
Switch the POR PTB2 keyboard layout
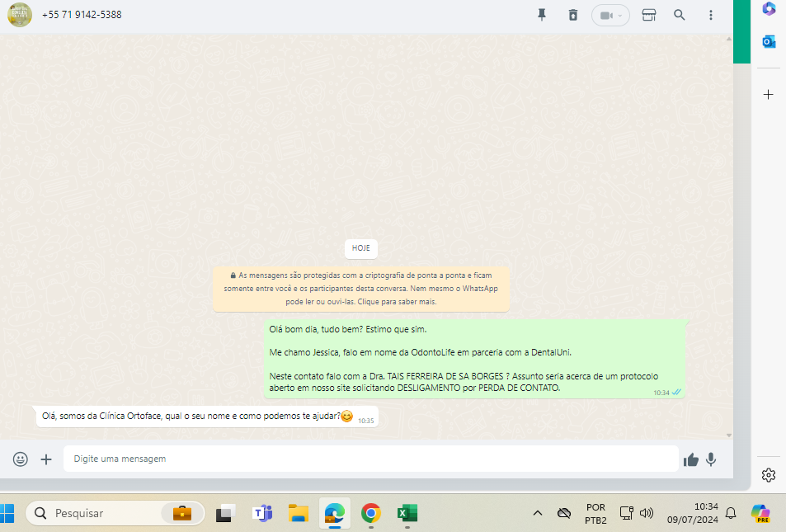point(595,514)
